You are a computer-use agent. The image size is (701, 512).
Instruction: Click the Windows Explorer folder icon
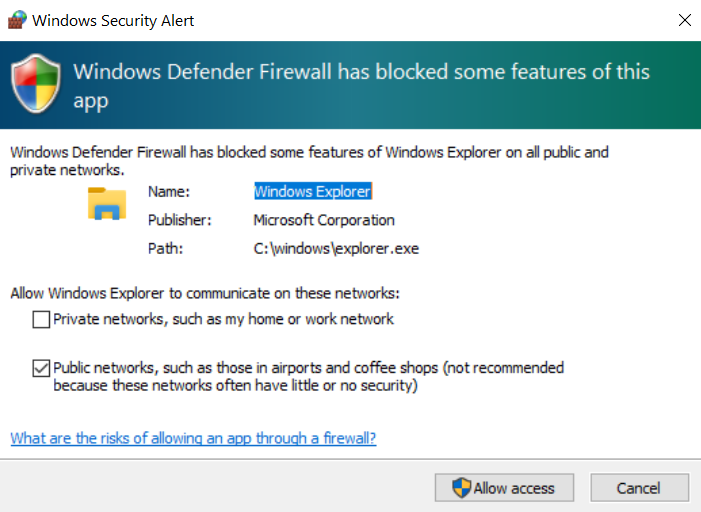point(106,203)
